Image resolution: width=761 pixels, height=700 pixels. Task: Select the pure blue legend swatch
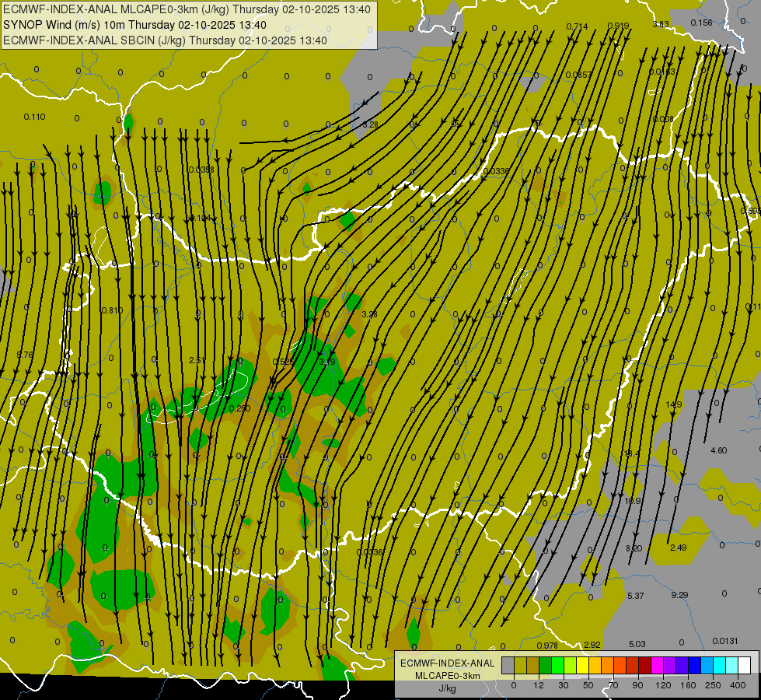point(695,665)
